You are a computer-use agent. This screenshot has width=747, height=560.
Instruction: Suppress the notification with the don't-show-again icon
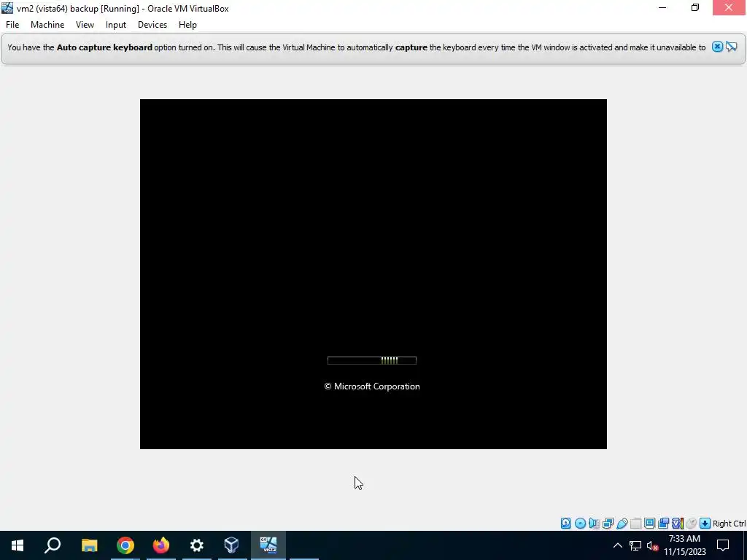click(731, 47)
